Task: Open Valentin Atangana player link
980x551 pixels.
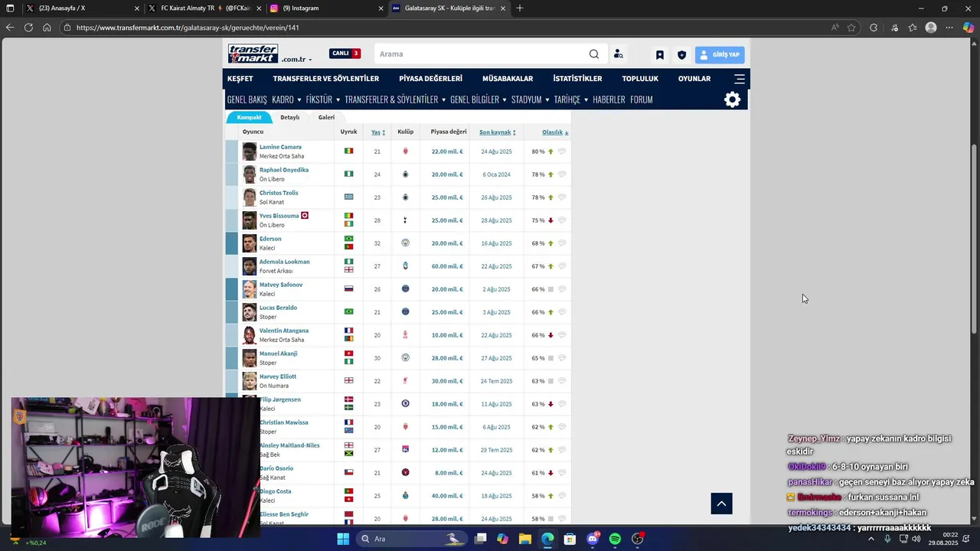Action: pos(284,331)
